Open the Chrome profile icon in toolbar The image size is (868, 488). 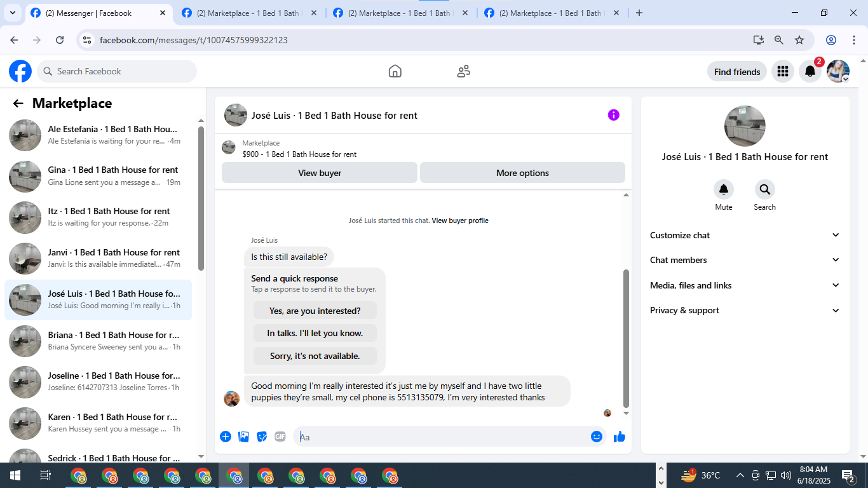831,40
